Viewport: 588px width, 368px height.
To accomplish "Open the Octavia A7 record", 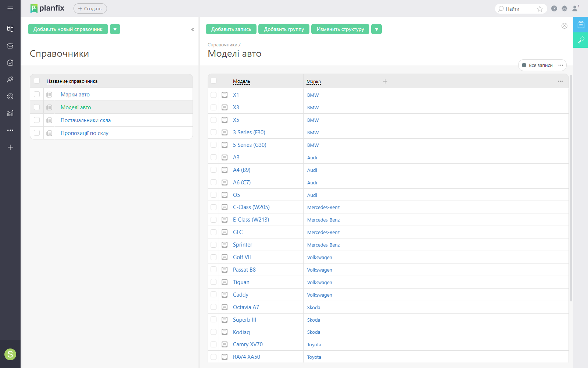I will coord(246,307).
